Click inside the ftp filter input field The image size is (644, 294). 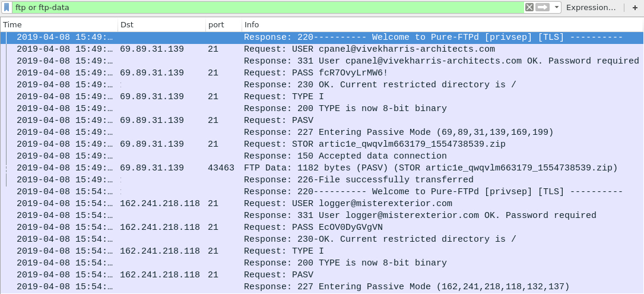(267, 7)
